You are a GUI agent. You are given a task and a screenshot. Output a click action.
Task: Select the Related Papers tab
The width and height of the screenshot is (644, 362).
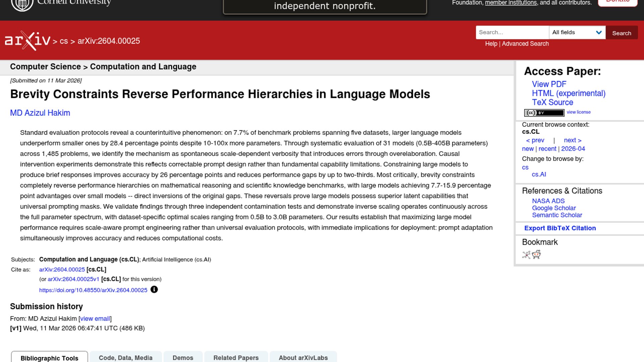coord(236,358)
